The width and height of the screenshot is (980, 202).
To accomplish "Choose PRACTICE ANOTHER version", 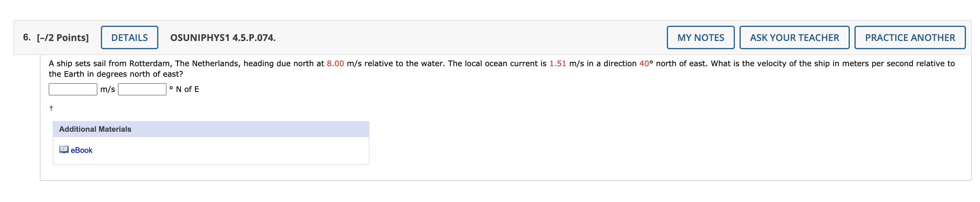I will 910,37.
